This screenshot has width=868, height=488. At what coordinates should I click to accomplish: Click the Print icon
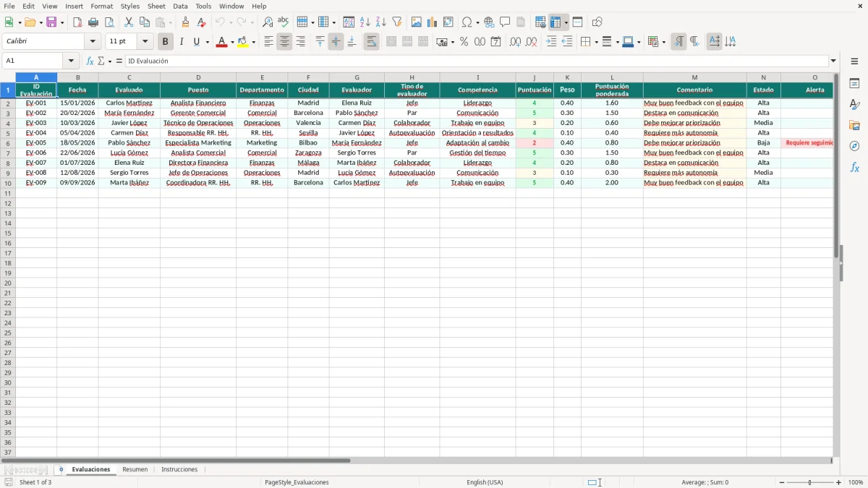click(x=93, y=22)
